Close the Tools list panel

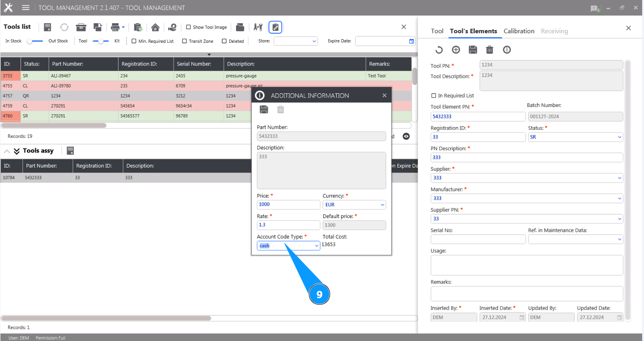coord(404,27)
